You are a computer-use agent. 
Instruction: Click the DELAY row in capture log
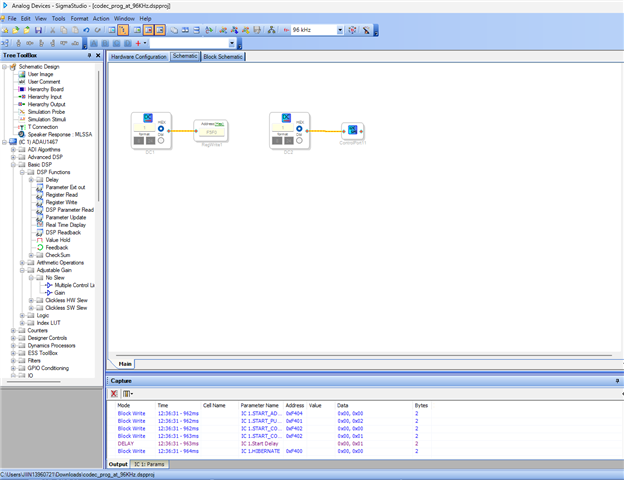pos(271,443)
